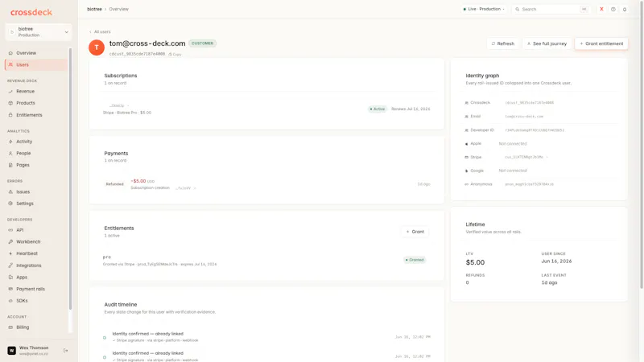Screen dimensions: 644x362
Task: Click the Pages document icon
Action: point(10,165)
